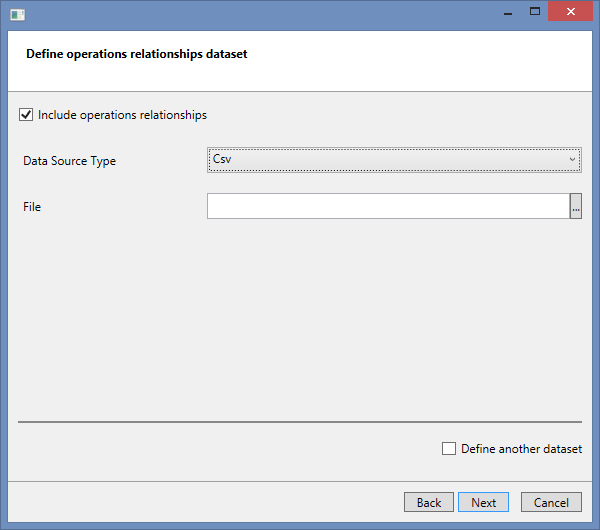The image size is (600, 530).
Task: Enable the Define another dataset checkbox
Action: [x=449, y=449]
